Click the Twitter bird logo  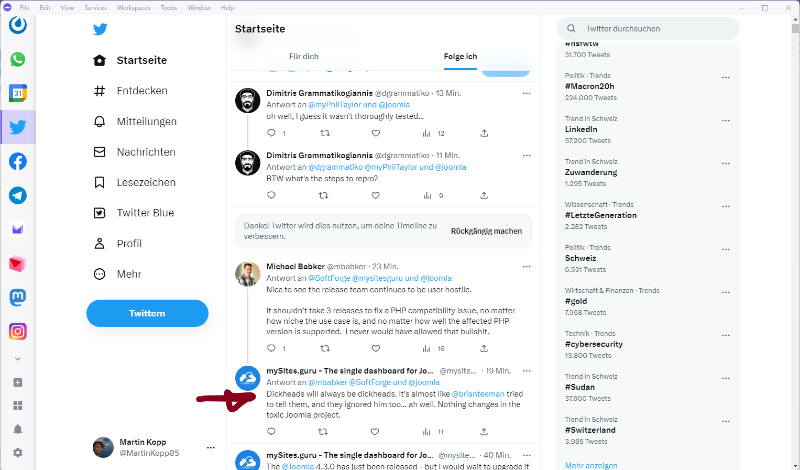point(100,29)
